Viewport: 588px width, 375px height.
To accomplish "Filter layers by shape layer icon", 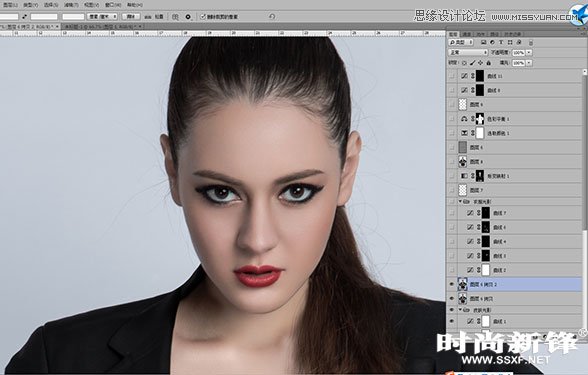I will 510,42.
